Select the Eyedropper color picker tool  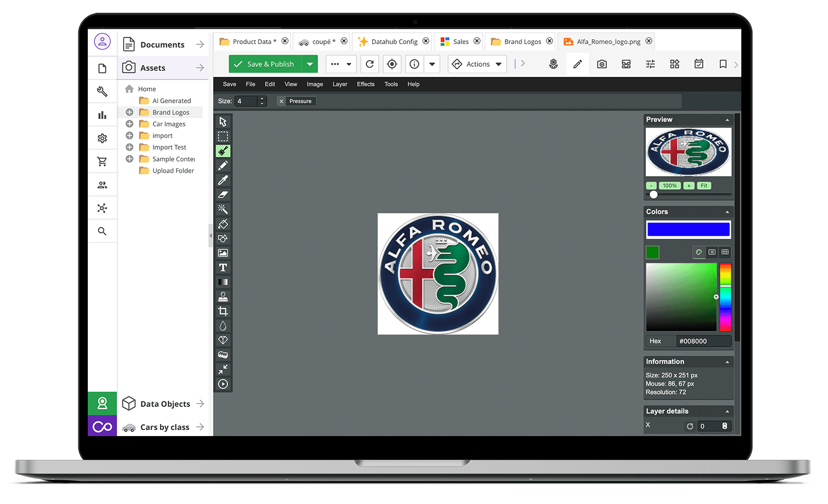[x=223, y=180]
